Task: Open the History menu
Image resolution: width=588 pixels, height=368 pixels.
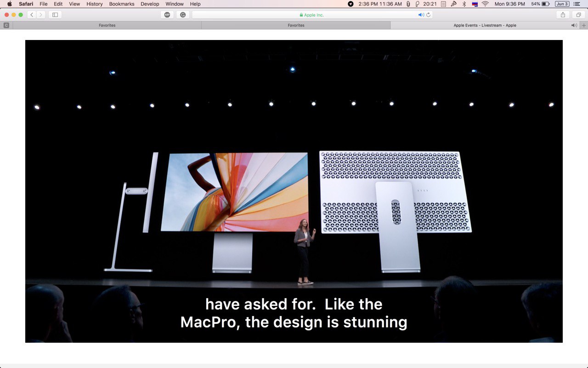Action: click(x=95, y=4)
